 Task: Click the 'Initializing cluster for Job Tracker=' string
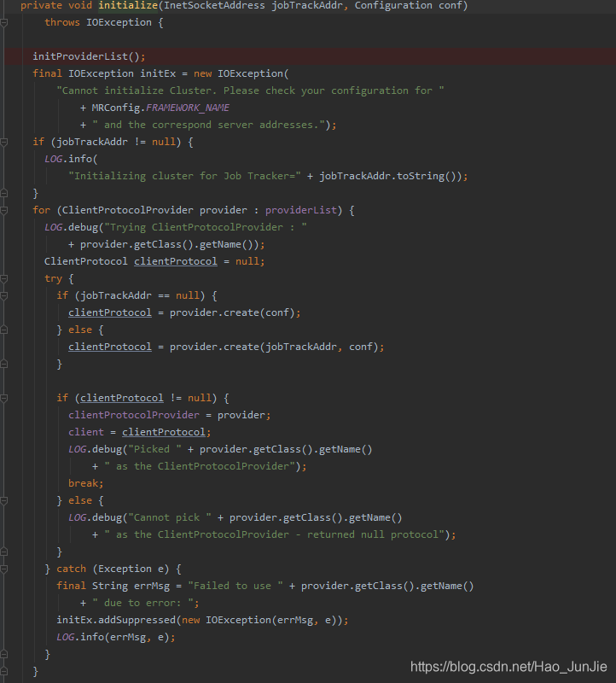point(184,176)
